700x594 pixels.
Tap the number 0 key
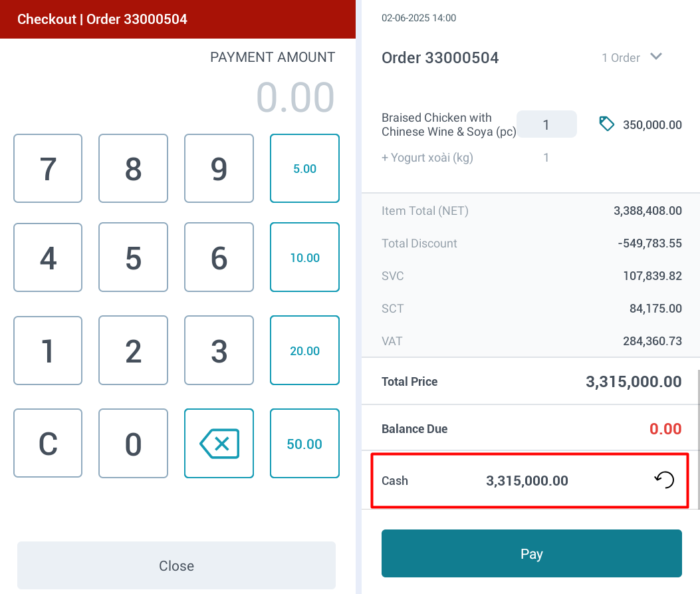coord(133,444)
